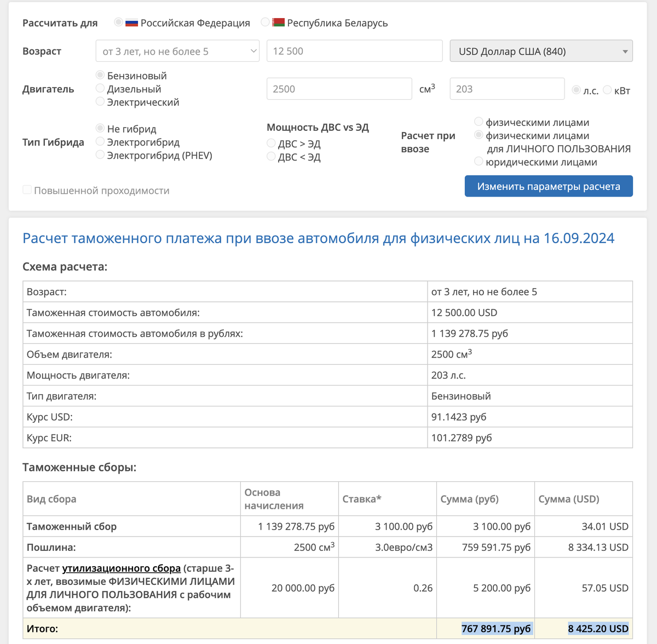This screenshot has height=644, width=657.
Task: Expand the USD Доллар США currency dropdown
Action: 541,51
